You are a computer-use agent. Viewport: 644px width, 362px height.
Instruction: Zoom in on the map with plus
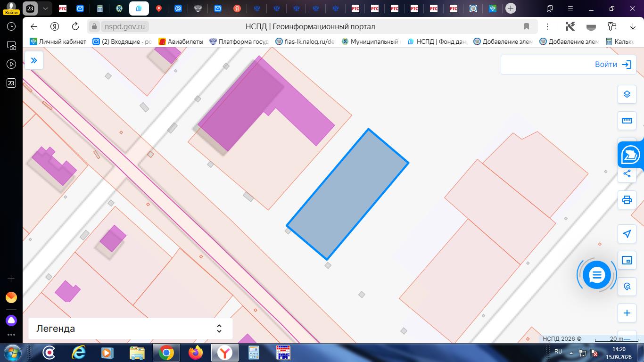pos(627,313)
